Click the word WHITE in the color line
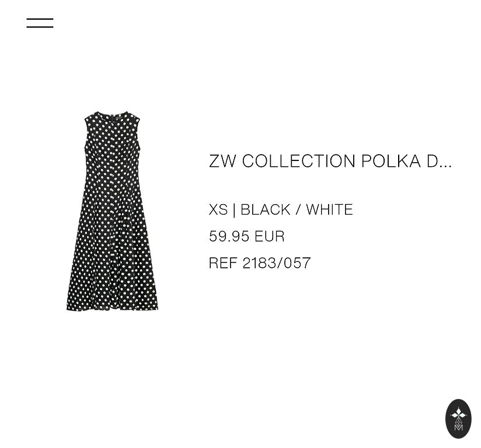Image resolution: width=481 pixels, height=448 pixels. [x=329, y=210]
